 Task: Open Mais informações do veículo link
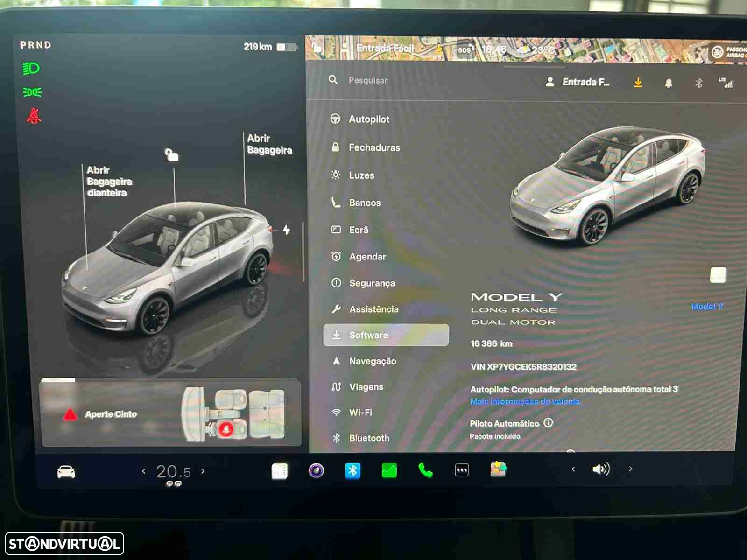(x=525, y=402)
